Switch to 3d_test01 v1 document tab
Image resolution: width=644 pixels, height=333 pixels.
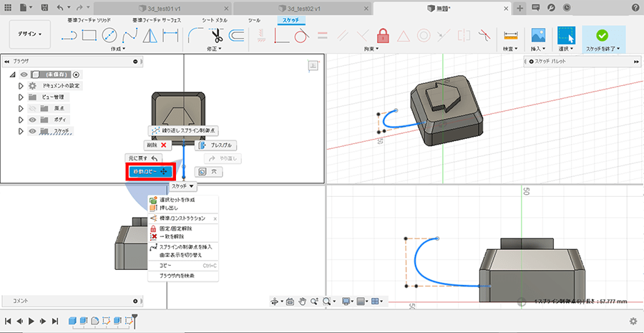162,8
